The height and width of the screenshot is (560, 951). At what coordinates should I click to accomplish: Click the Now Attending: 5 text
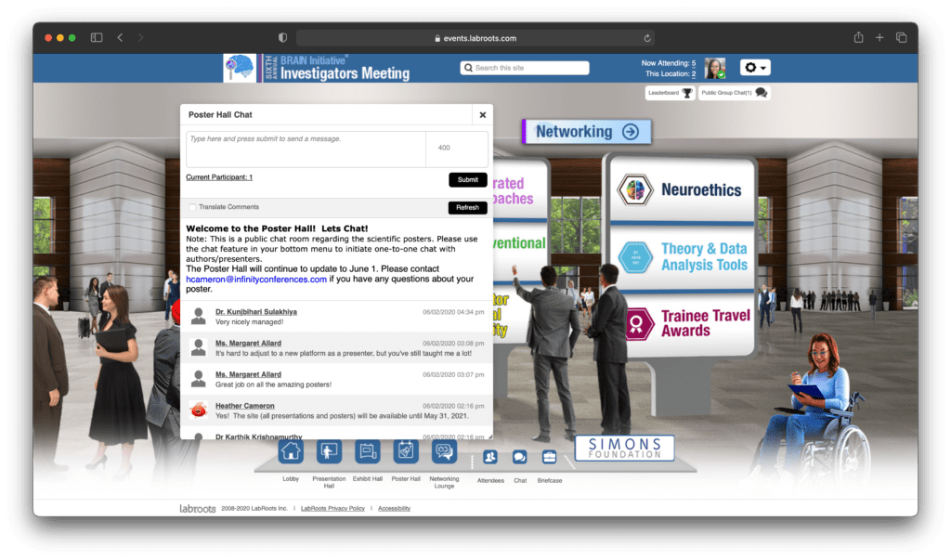coord(669,63)
